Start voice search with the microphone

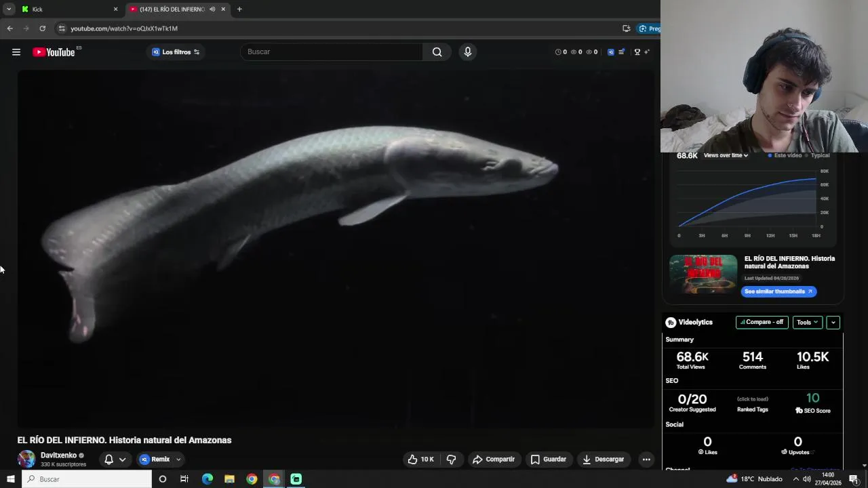click(467, 52)
